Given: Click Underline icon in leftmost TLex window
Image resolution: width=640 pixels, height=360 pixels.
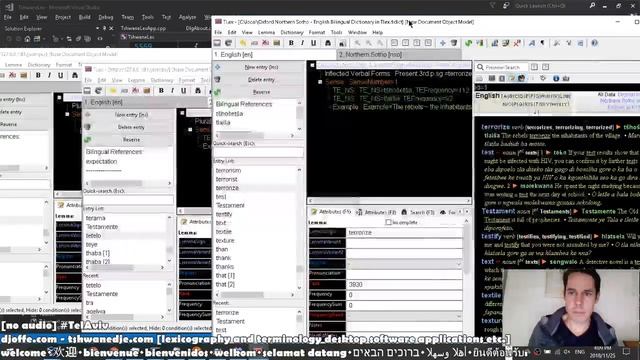Looking at the screenshot, I should [60, 75].
